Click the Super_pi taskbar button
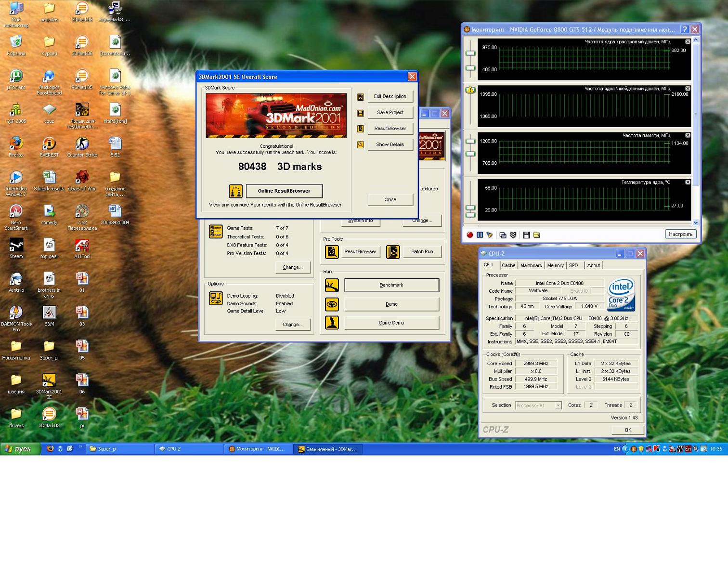The height and width of the screenshot is (562, 728). (x=120, y=449)
